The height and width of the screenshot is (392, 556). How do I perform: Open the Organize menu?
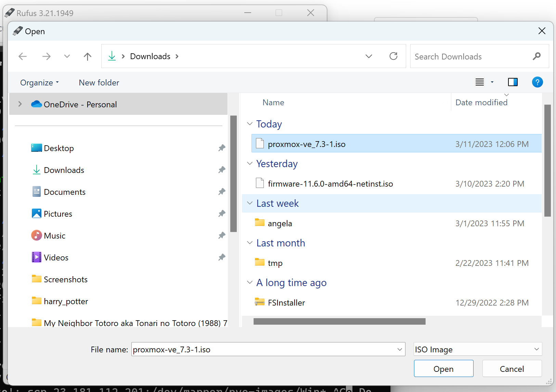pos(39,83)
